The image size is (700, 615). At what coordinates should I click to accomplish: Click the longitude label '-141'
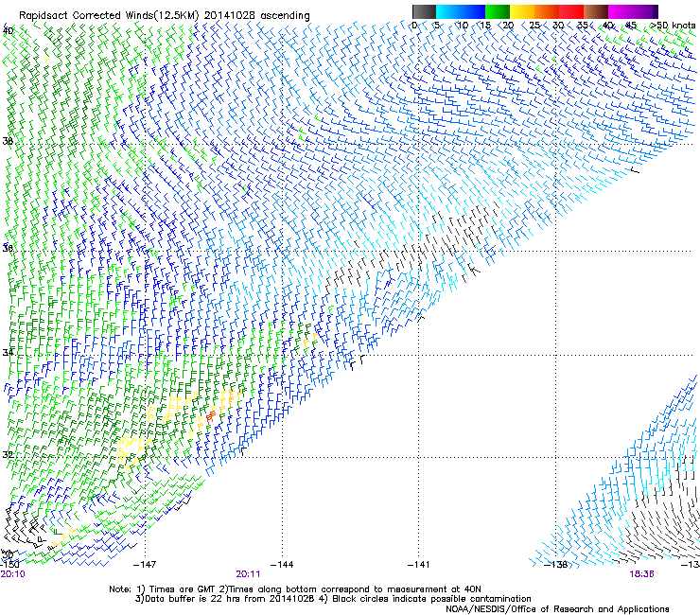coord(418,564)
